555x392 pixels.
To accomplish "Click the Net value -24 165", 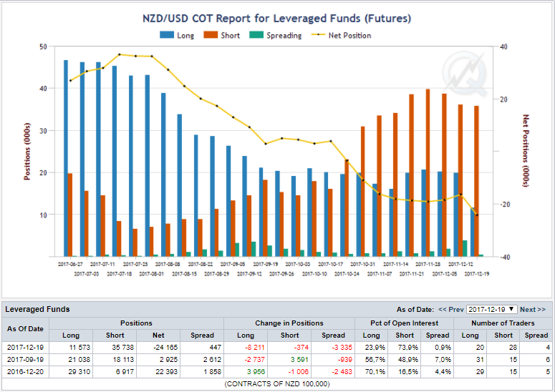I will point(165,348).
